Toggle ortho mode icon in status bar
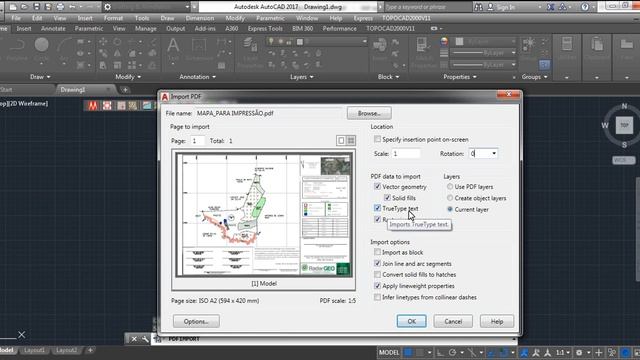 point(440,352)
